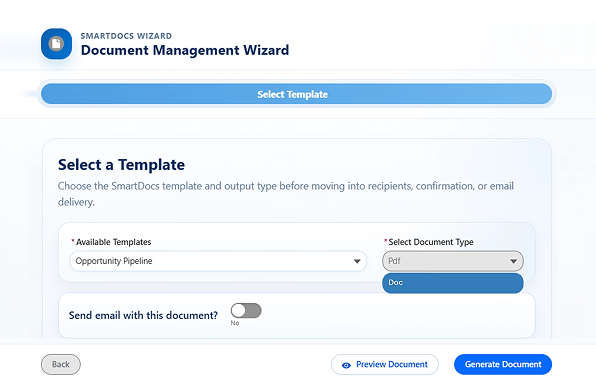Click the Available Templates dropdown arrow
596x385 pixels.
(357, 261)
